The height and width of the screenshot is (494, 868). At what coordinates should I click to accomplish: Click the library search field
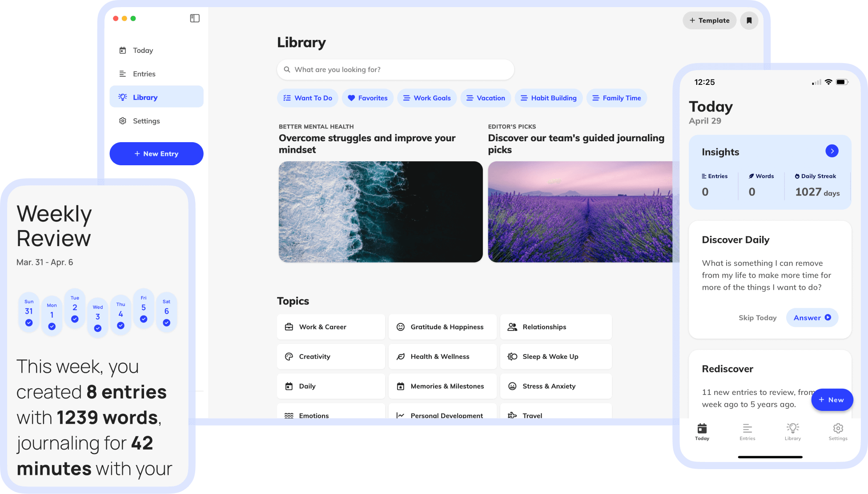tap(396, 70)
